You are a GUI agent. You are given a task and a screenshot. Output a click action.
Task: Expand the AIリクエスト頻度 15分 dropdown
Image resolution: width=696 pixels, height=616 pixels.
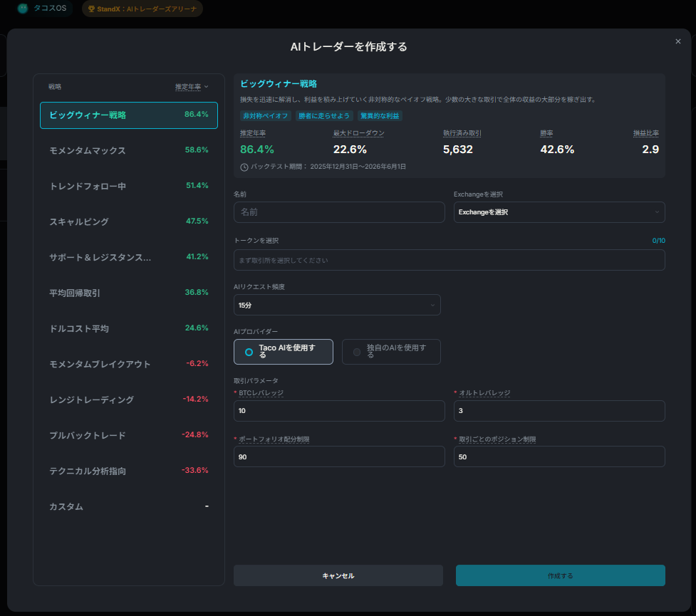337,305
